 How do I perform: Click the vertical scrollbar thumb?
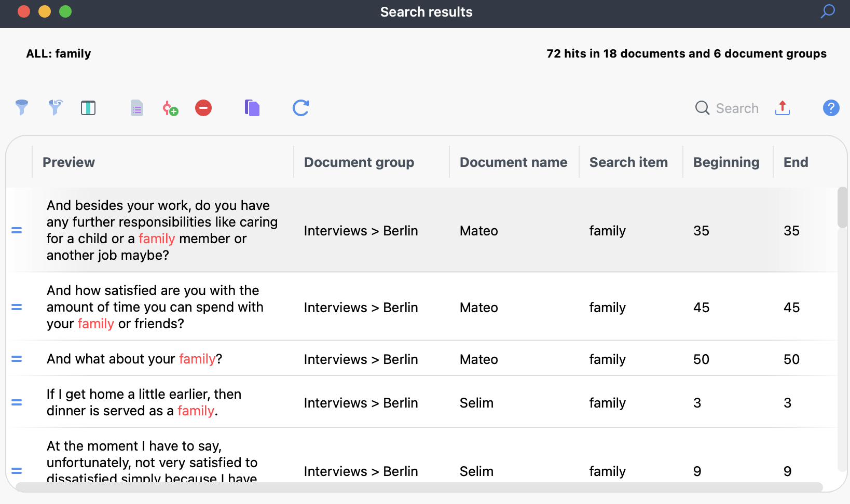pyautogui.click(x=842, y=207)
